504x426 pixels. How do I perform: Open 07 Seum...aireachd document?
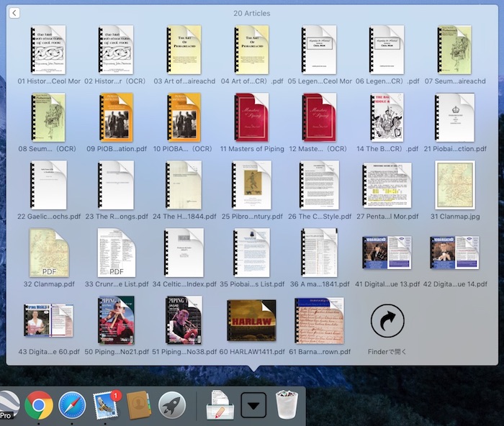point(454,50)
